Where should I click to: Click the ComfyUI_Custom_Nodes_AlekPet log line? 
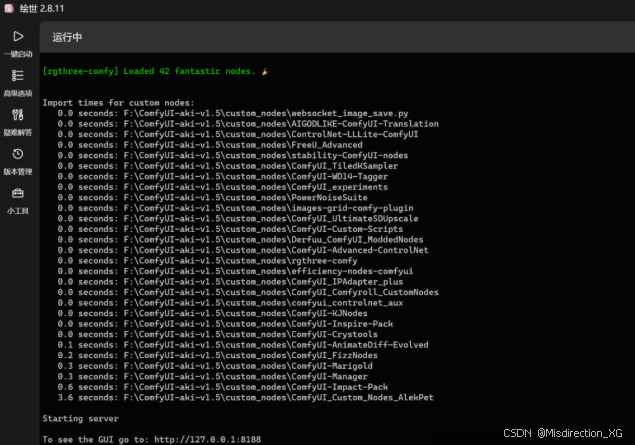(x=245, y=398)
